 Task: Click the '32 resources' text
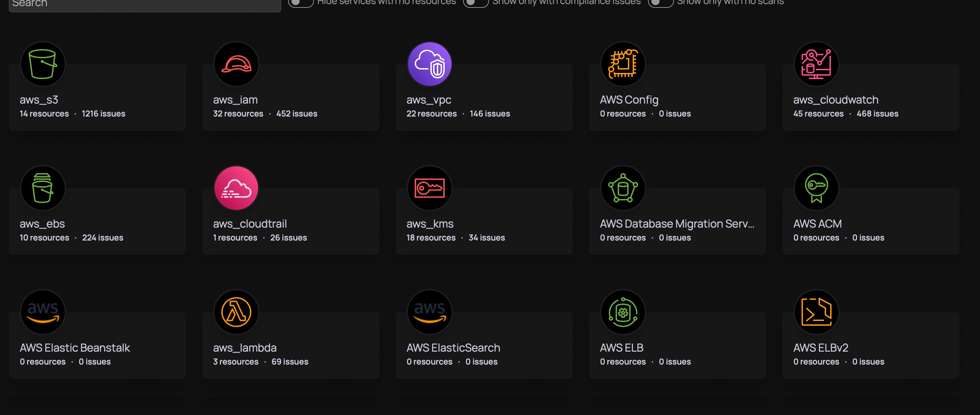tap(238, 114)
